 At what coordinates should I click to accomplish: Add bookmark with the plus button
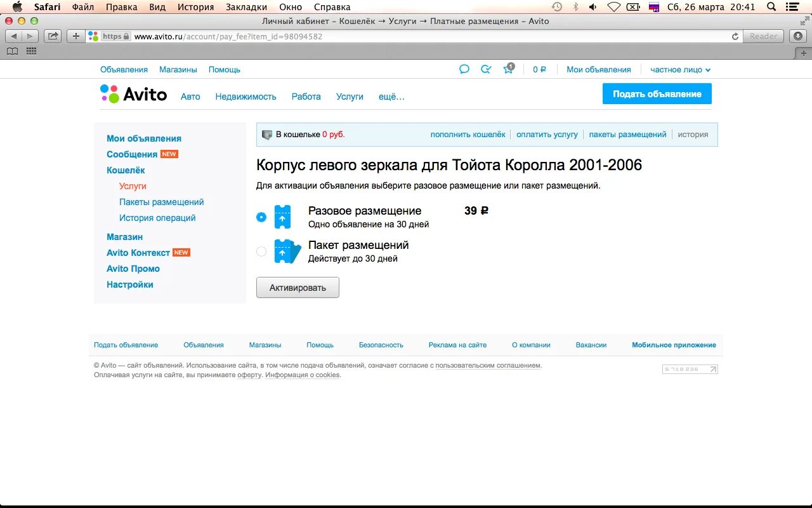tap(75, 36)
